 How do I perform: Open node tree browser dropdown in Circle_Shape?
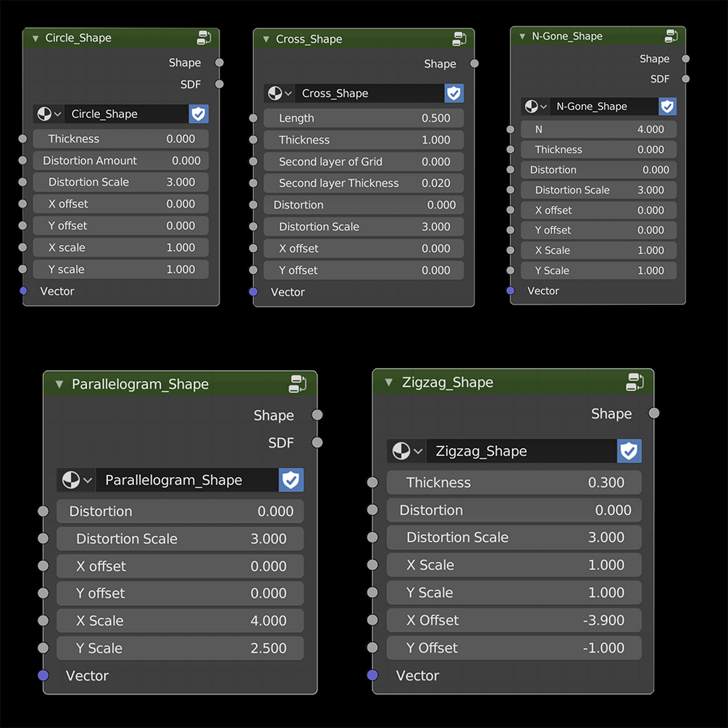tap(49, 114)
